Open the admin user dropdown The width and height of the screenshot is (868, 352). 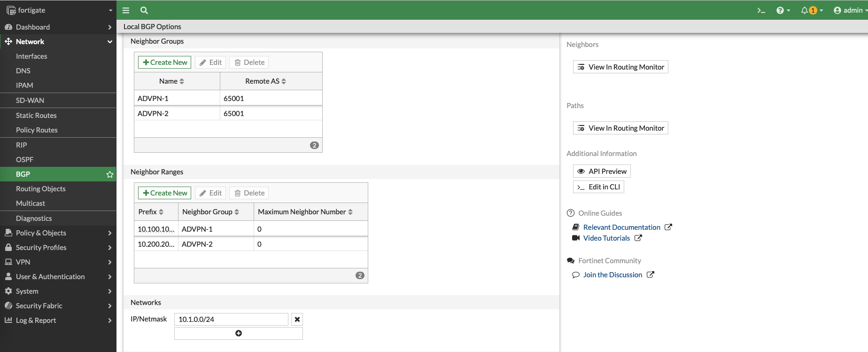coord(850,10)
